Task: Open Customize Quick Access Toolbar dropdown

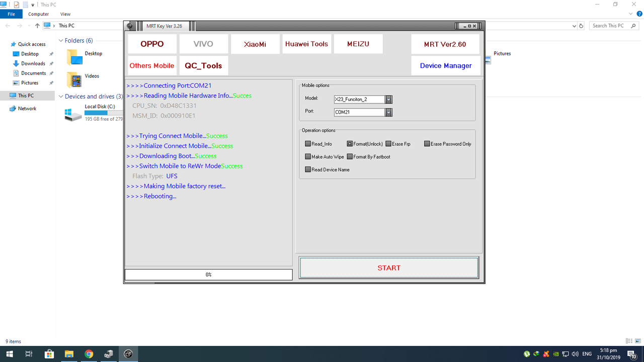Action: point(33,5)
